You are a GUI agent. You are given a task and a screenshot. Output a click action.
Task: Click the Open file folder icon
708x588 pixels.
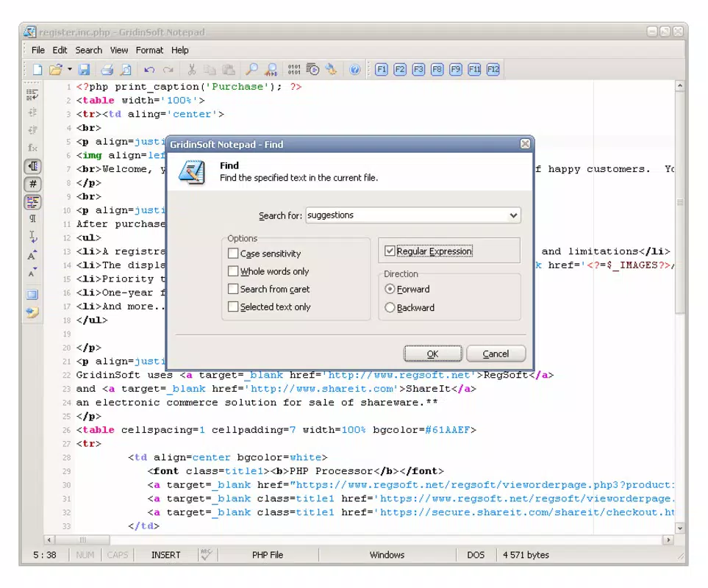56,69
